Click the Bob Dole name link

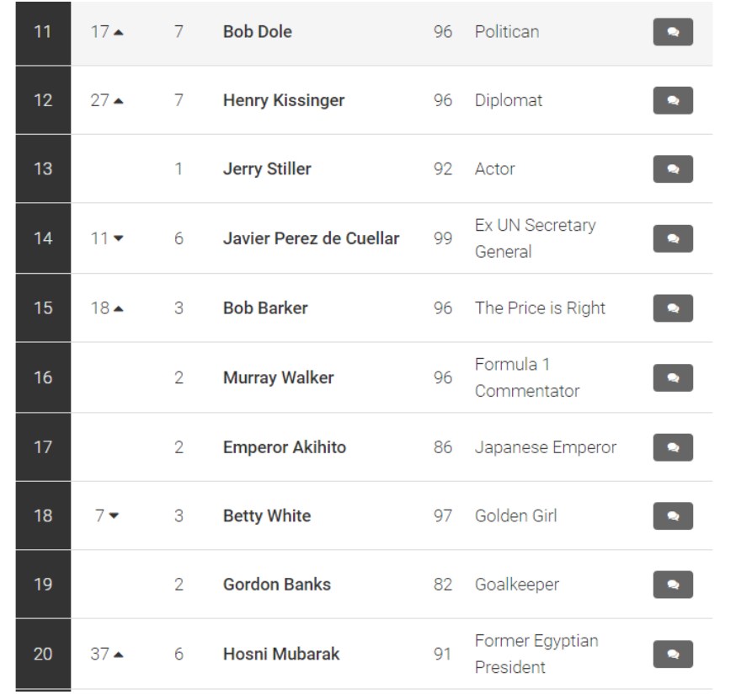click(x=257, y=32)
